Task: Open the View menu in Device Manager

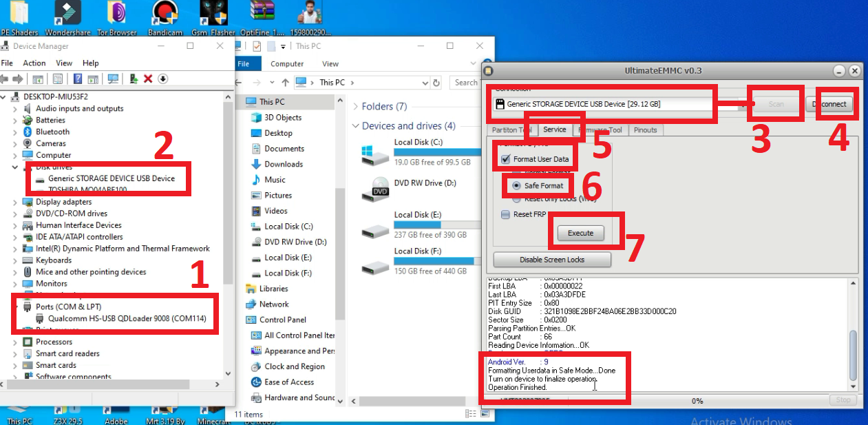Action: point(65,63)
